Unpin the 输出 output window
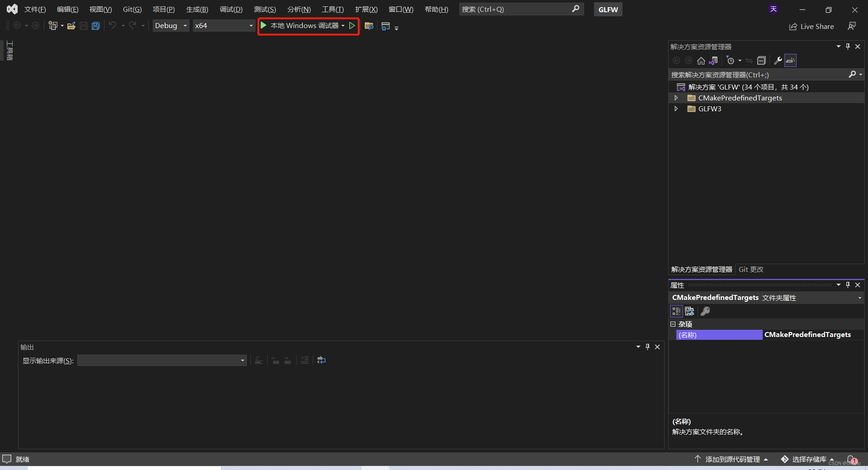Image resolution: width=868 pixels, height=470 pixels. pyautogui.click(x=647, y=347)
